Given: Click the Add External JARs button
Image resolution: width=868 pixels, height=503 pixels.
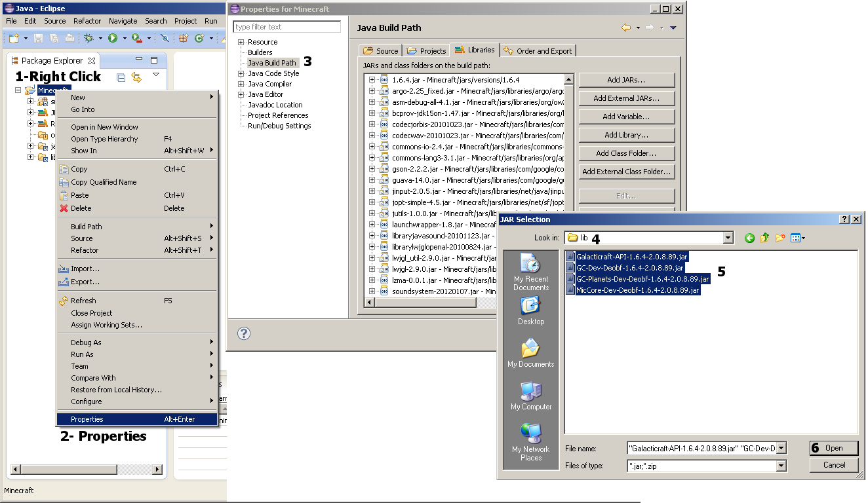Looking at the screenshot, I should [x=626, y=98].
